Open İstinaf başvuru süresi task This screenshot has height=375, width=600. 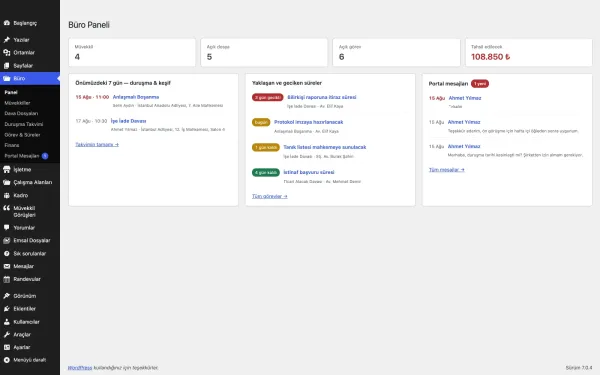click(309, 172)
